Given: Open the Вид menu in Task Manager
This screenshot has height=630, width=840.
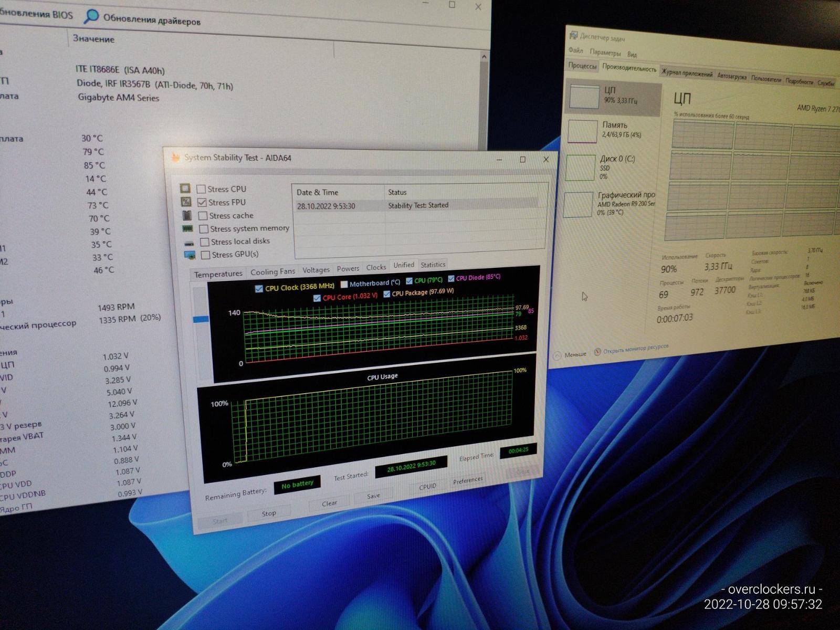Looking at the screenshot, I should click(x=632, y=54).
